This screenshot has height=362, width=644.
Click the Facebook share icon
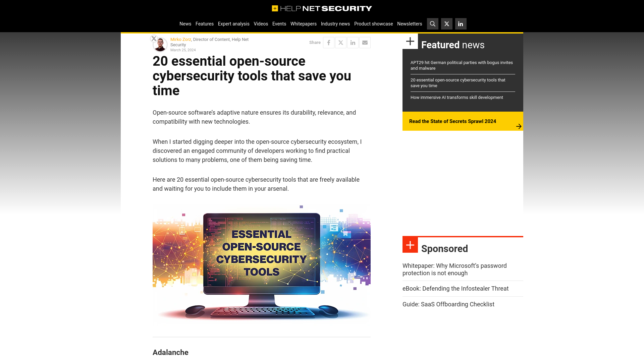coord(329,43)
